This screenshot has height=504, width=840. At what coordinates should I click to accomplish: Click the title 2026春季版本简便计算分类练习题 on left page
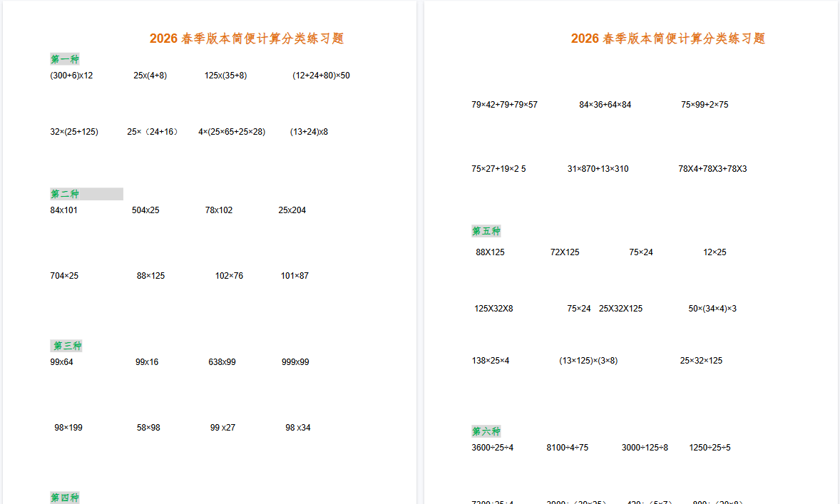coord(247,38)
